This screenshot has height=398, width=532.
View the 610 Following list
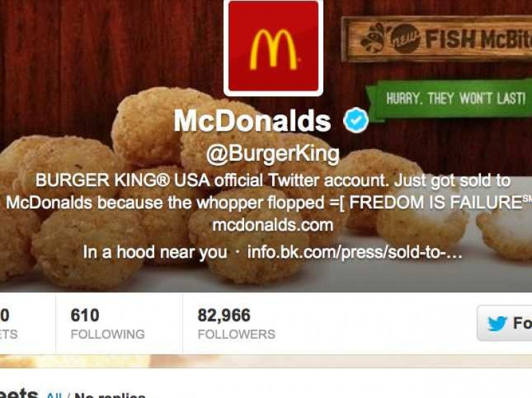[x=108, y=324]
